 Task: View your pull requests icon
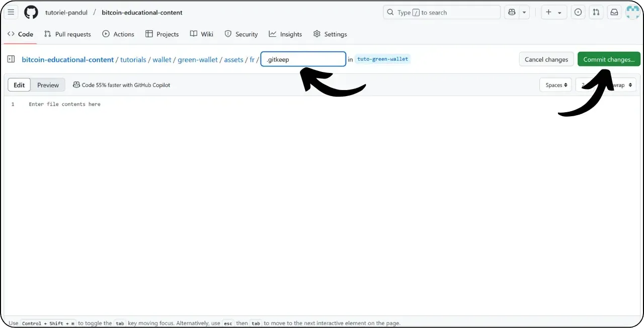coord(596,12)
